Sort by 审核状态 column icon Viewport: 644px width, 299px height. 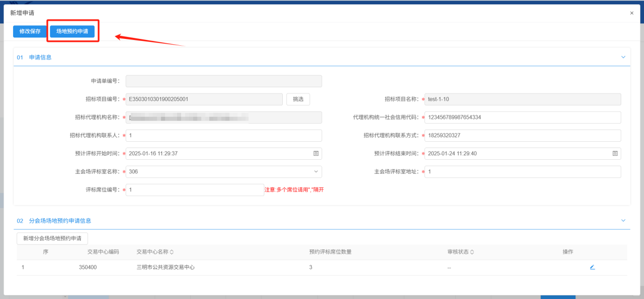472,252
